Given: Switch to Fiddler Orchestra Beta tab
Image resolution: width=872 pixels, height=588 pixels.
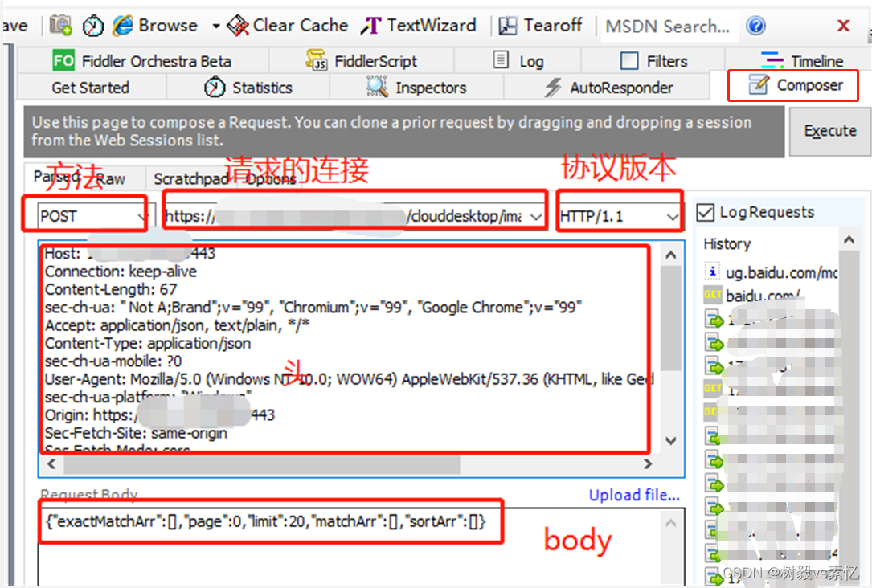Looking at the screenshot, I should (142, 60).
